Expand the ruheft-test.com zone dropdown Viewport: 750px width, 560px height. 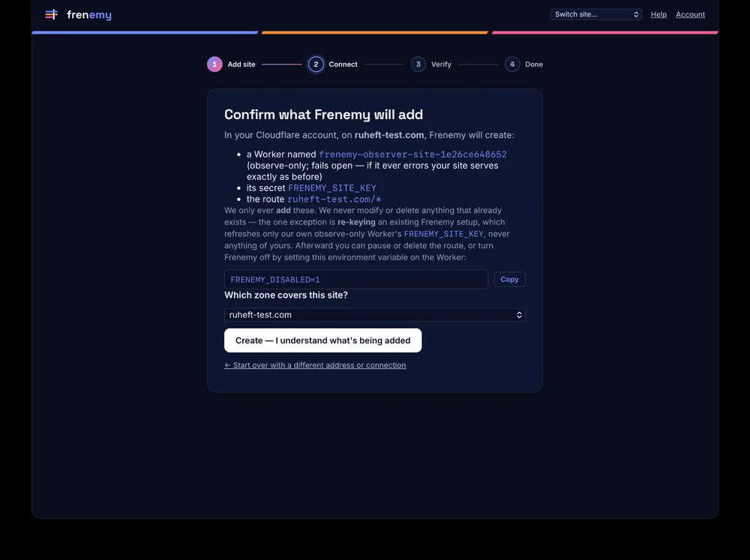pyautogui.click(x=374, y=315)
